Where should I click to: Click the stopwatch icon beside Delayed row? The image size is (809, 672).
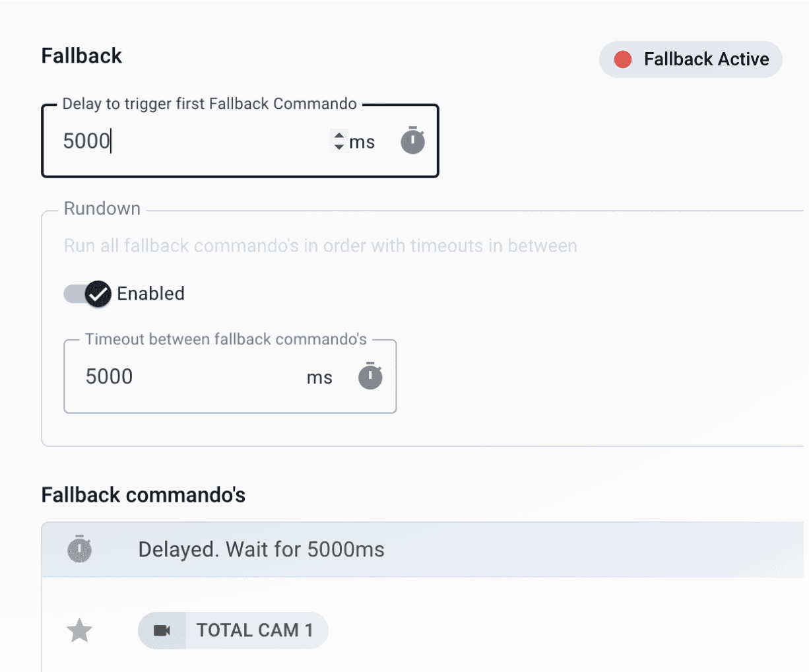pyautogui.click(x=80, y=549)
